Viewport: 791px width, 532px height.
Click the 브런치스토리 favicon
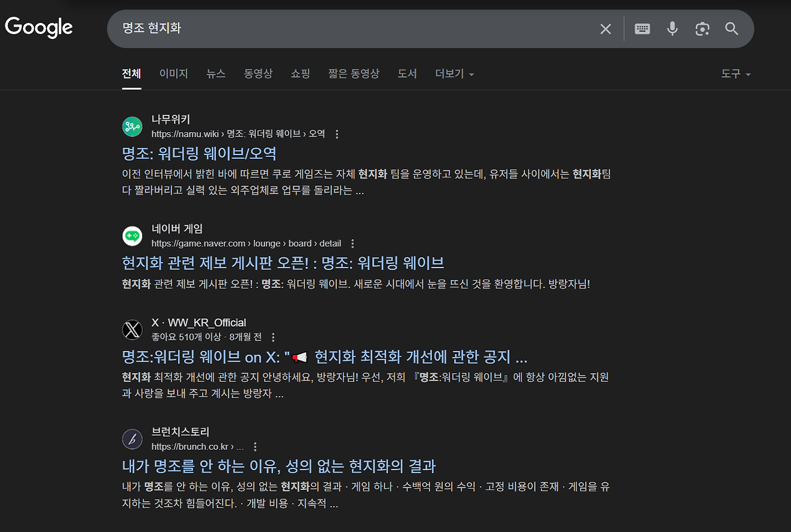(x=132, y=439)
